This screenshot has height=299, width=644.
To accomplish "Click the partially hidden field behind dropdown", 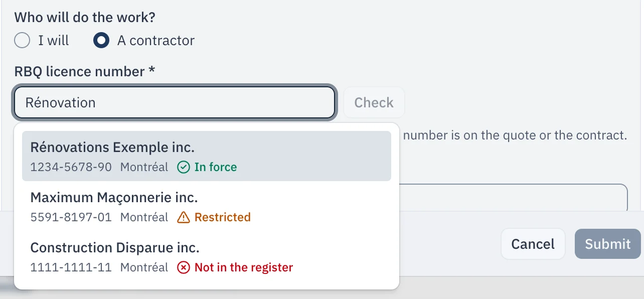I will click(x=514, y=198).
